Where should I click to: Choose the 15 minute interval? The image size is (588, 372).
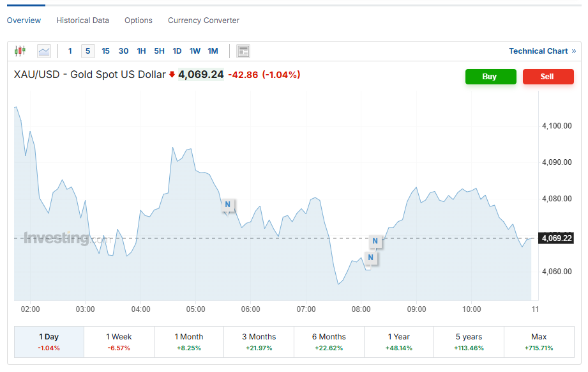105,51
